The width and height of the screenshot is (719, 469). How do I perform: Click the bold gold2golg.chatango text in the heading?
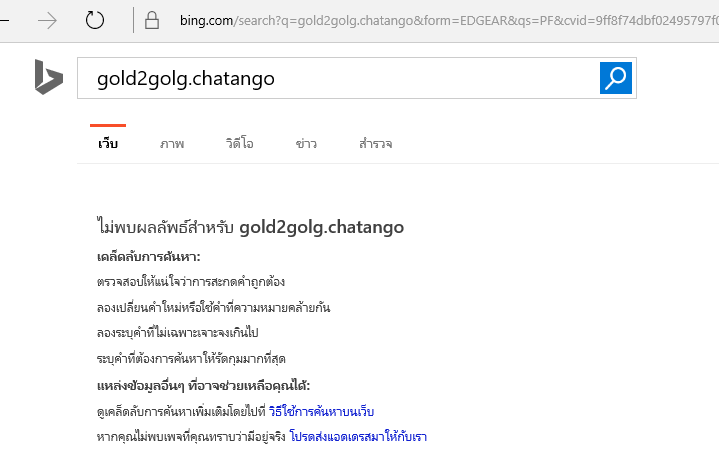click(x=321, y=227)
